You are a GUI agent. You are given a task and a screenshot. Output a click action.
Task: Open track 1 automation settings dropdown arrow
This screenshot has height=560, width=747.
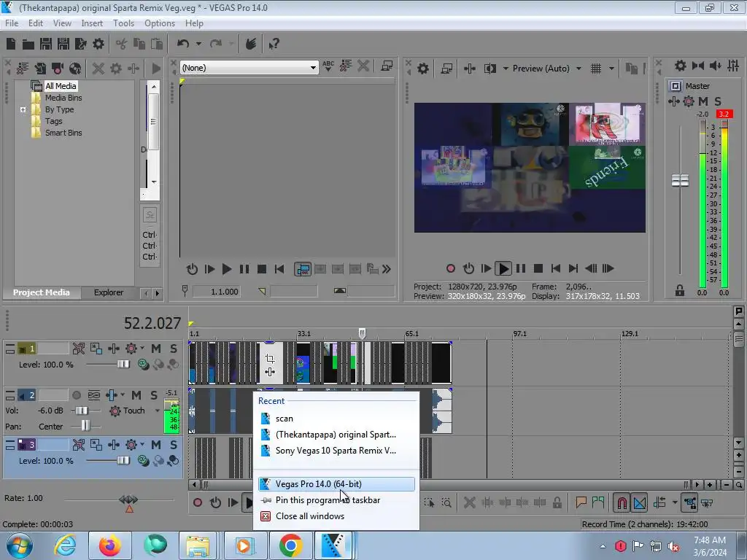142,349
